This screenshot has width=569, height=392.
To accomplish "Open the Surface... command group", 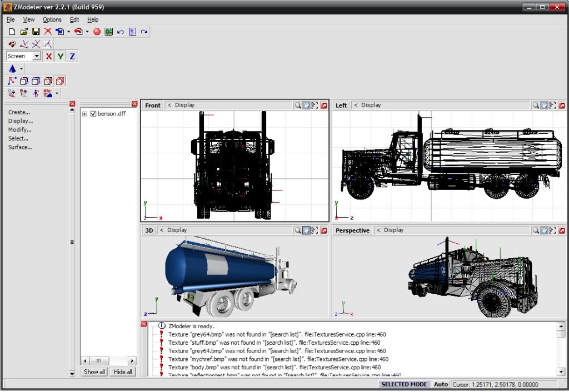I will coord(21,147).
